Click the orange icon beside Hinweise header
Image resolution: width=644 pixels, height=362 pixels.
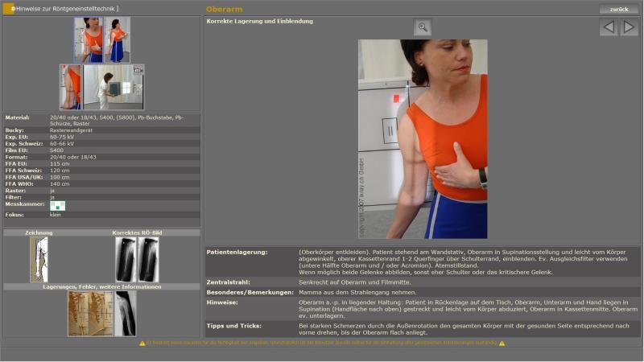pos(9,9)
